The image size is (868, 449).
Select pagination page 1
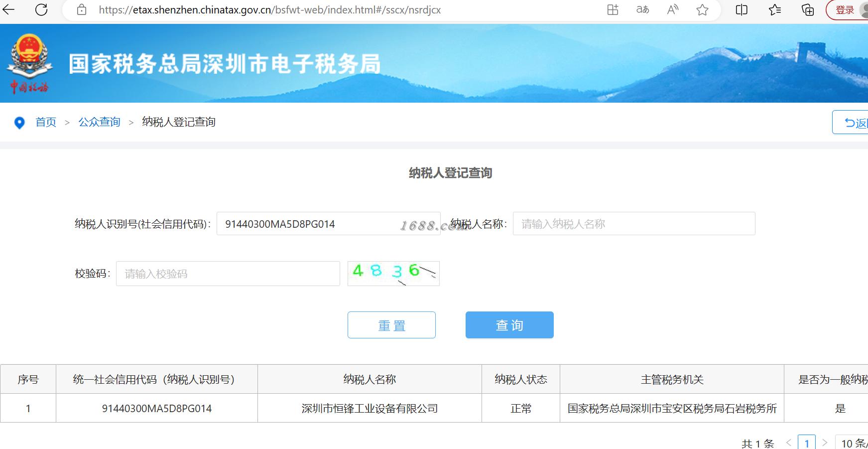pyautogui.click(x=807, y=443)
